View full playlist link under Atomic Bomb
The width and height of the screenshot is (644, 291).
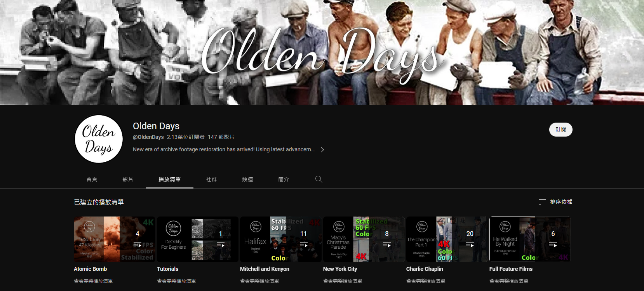[93, 281]
